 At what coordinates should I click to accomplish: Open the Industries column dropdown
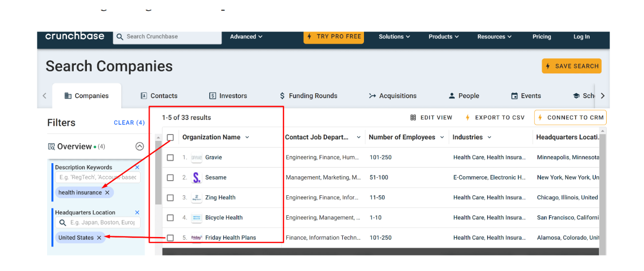[489, 137]
